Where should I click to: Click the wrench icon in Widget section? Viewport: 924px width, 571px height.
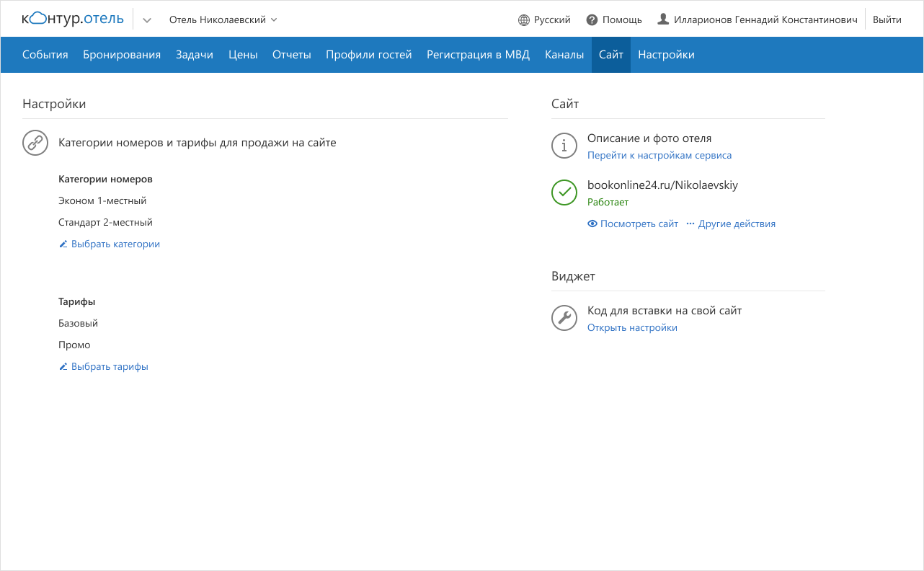point(564,318)
